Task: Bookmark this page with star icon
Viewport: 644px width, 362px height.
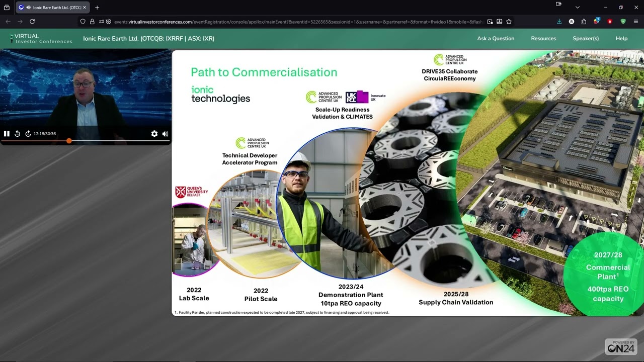Action: [x=509, y=22]
